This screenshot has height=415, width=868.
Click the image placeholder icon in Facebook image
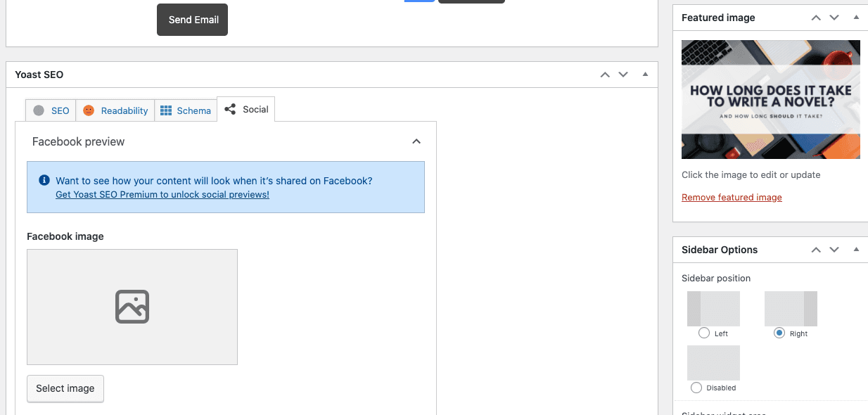pyautogui.click(x=132, y=307)
